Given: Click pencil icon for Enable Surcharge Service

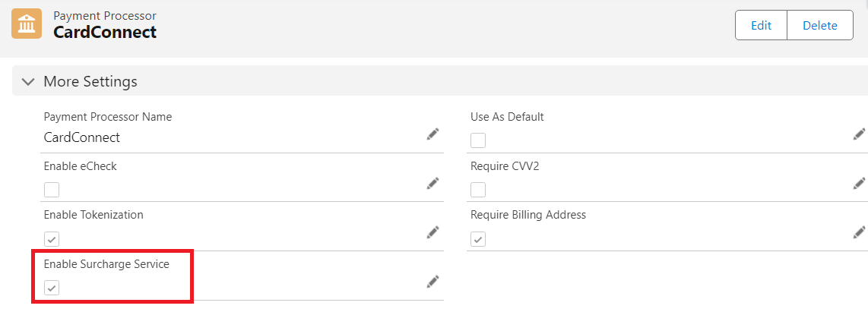Looking at the screenshot, I should click(x=432, y=282).
